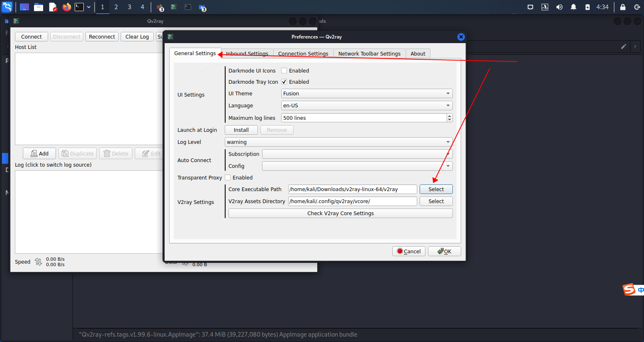644x342 pixels.
Task: Click Disconnect in the Qv2ray main window
Action: 67,37
